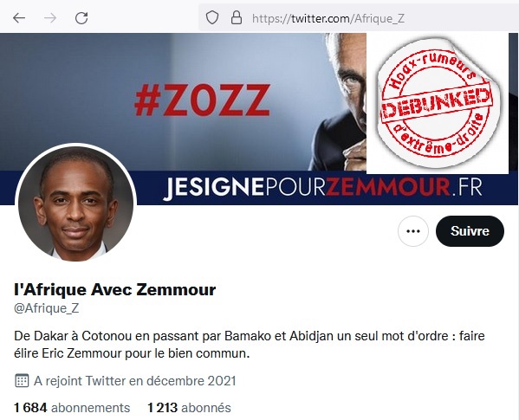Click the #Z0ZZ text in the banner
This screenshot has height=420, width=519.
(202, 100)
